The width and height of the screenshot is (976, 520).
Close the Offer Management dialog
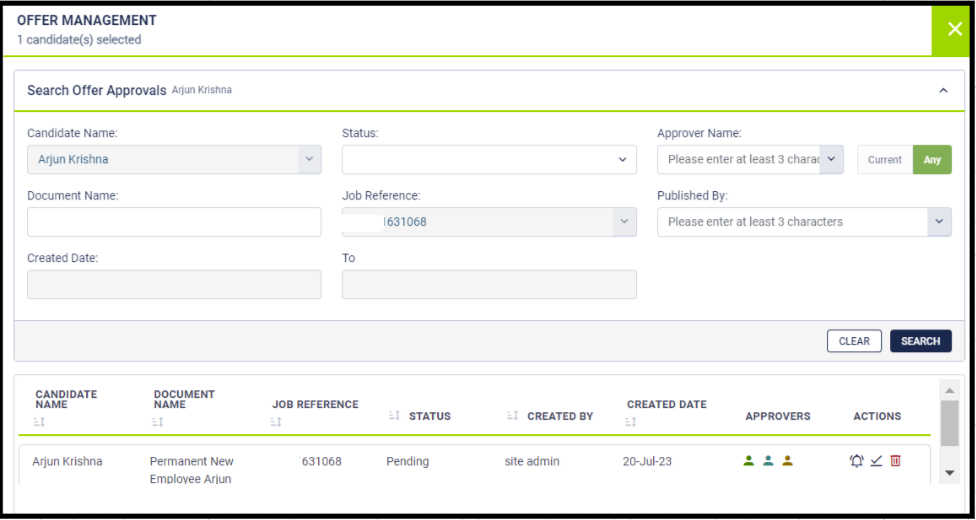point(954,29)
